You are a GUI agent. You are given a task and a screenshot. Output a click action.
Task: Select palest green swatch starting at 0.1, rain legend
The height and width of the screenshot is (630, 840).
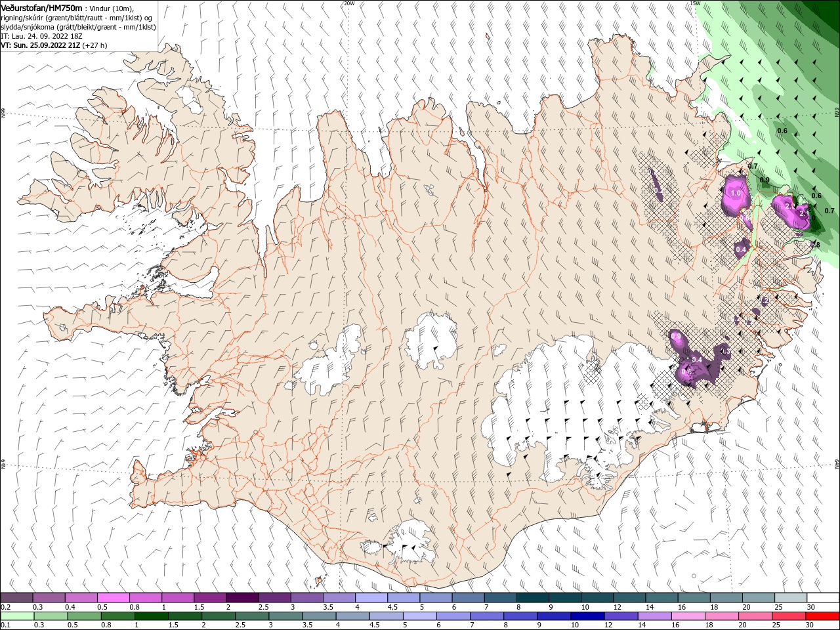click(x=17, y=616)
